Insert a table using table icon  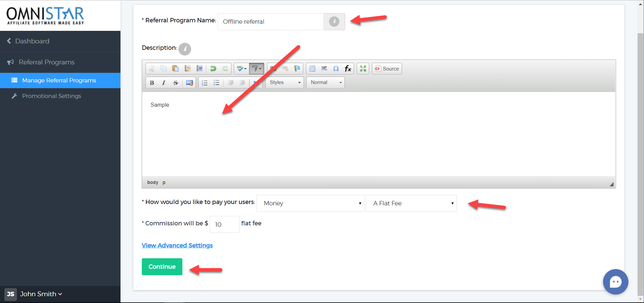tap(312, 69)
